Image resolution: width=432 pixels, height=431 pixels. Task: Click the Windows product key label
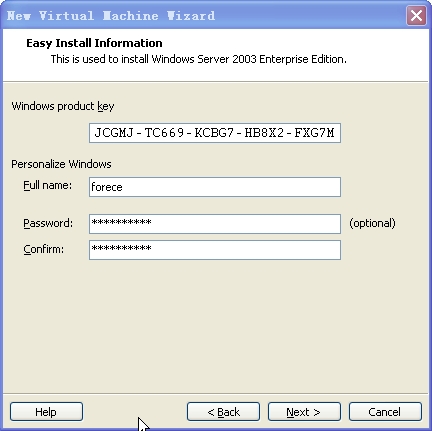(63, 106)
